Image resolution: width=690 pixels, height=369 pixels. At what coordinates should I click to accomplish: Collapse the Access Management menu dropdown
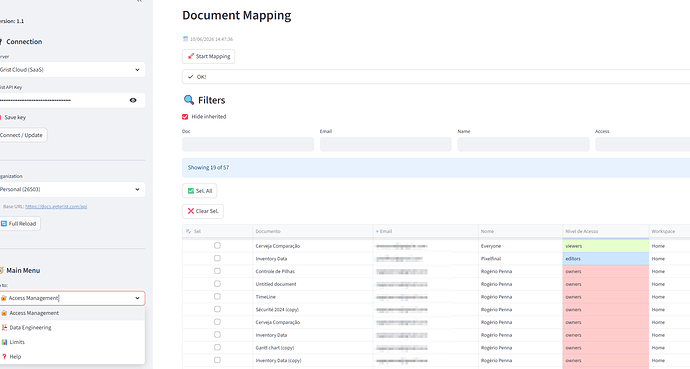coord(137,298)
